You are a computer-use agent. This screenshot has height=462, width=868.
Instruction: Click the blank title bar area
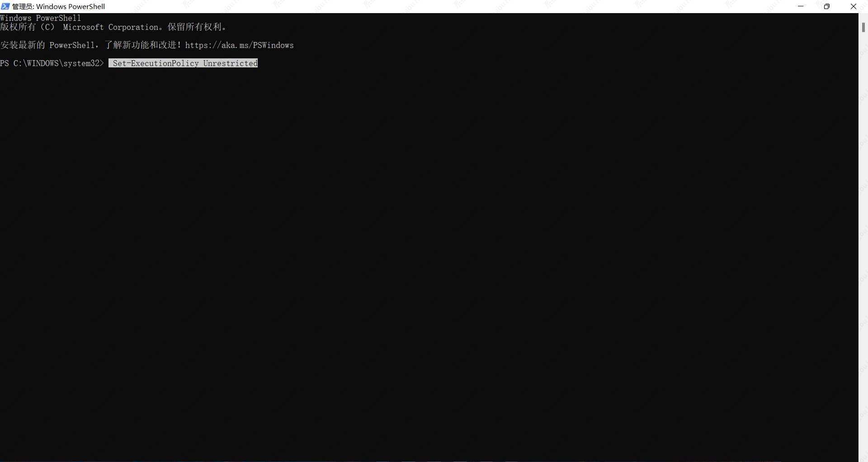coord(452,6)
